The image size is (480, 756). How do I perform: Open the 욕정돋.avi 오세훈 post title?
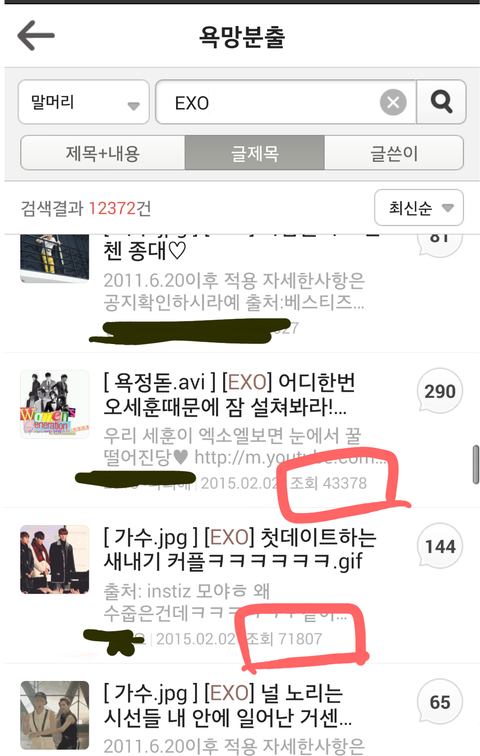229,394
